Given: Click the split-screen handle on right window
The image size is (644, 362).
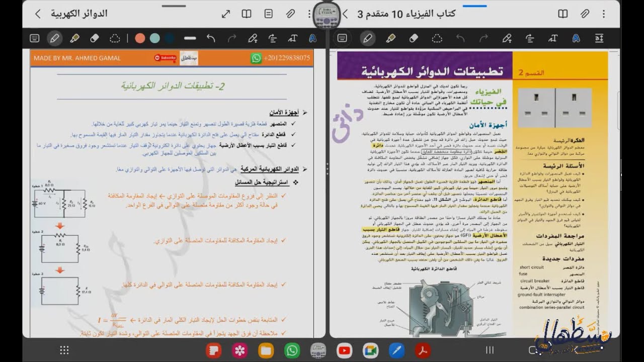Looking at the screenshot, I should [475, 7].
